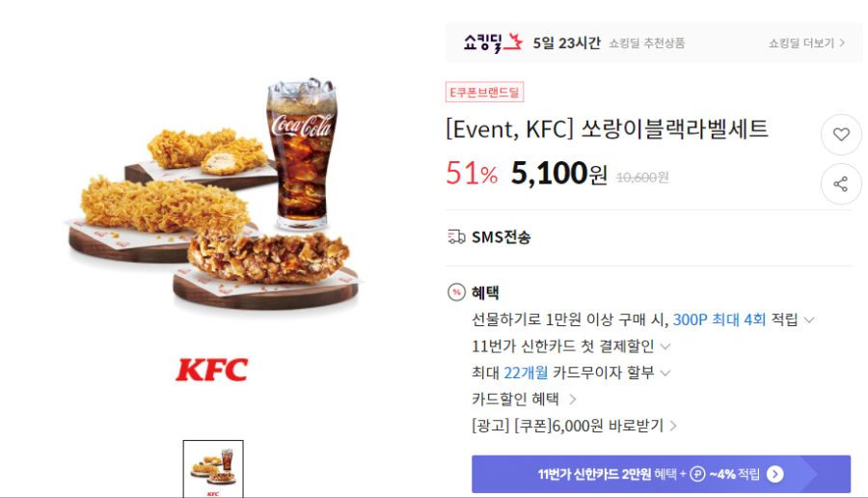Click the 쇼킹딜 logo icon
Screen dimensions: 868x498
(493, 42)
